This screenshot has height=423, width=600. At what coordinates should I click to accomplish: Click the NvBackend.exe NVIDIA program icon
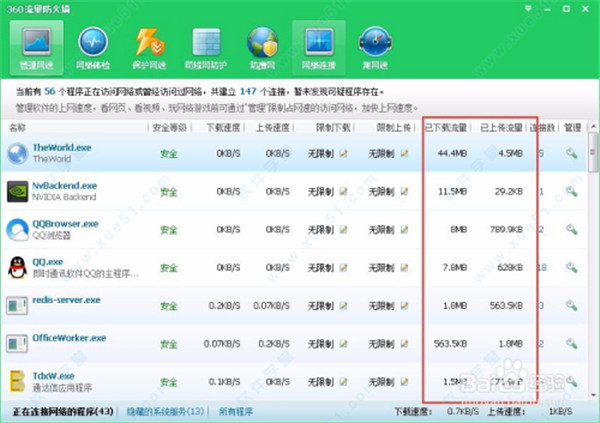(x=18, y=191)
